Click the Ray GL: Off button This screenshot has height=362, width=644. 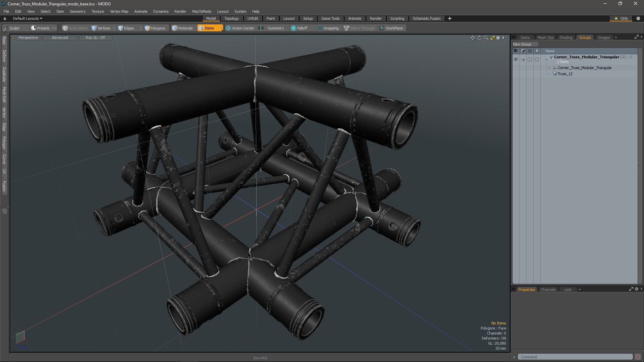95,38
